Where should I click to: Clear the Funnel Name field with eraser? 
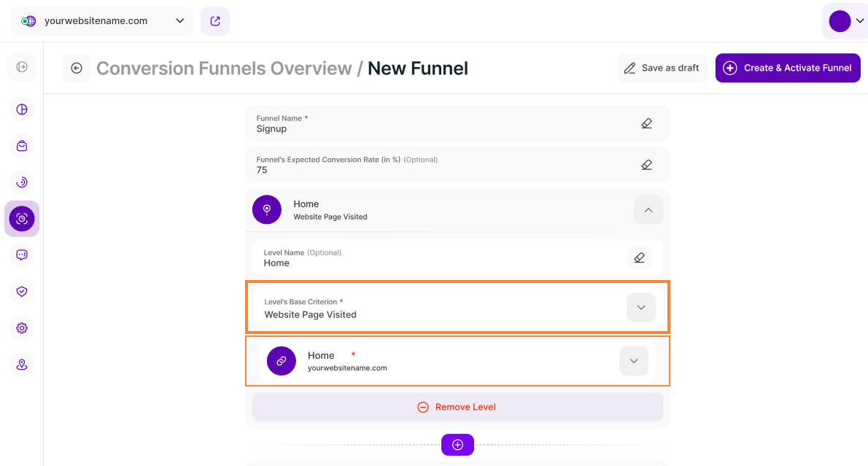(x=646, y=123)
